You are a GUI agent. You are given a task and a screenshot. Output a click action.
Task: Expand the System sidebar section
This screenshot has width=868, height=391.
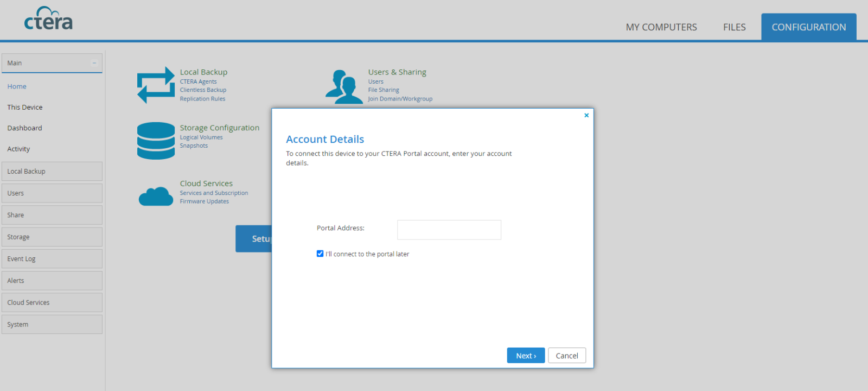point(52,324)
